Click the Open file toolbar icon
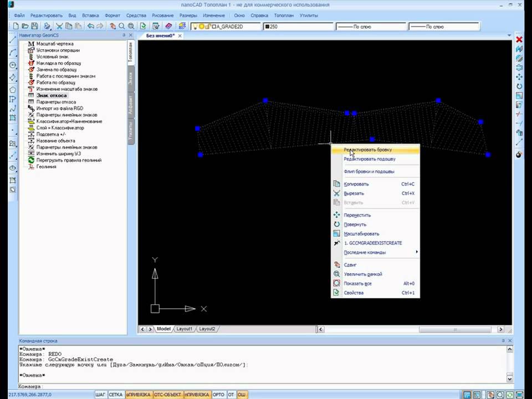Viewport: 532px width, 399px height. [25, 26]
